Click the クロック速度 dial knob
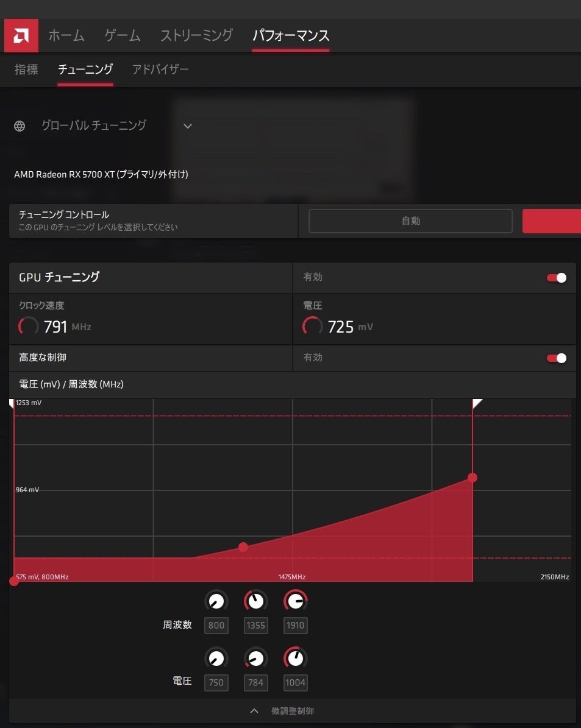This screenshot has width=581, height=728. tap(27, 326)
